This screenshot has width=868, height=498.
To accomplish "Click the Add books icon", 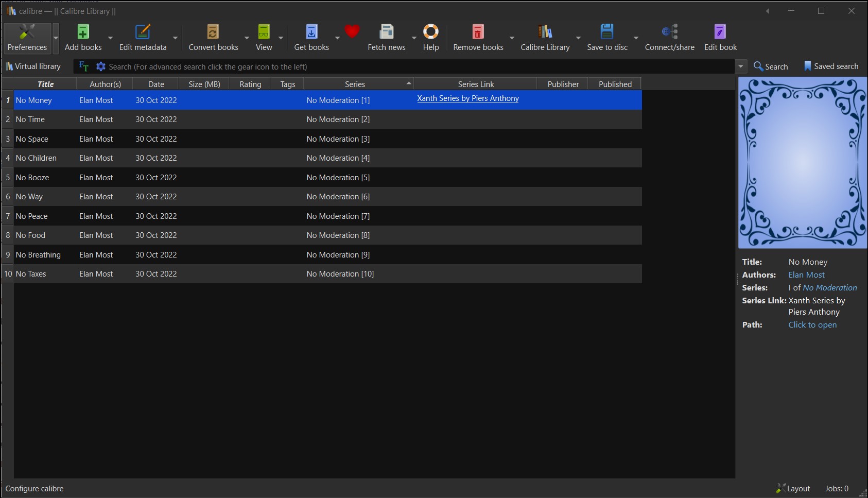I will 83,32.
